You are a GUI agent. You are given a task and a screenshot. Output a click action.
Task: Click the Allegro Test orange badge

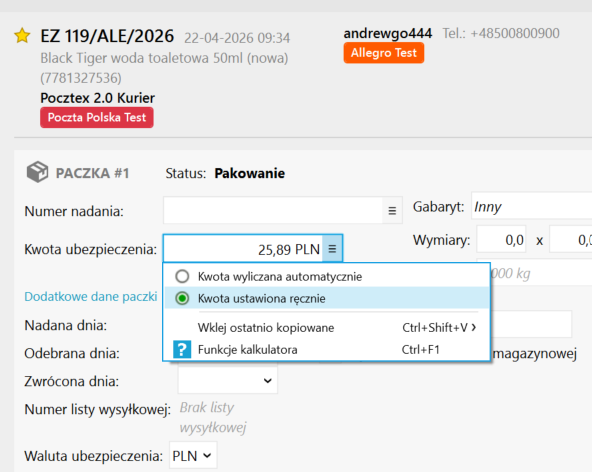coord(384,53)
